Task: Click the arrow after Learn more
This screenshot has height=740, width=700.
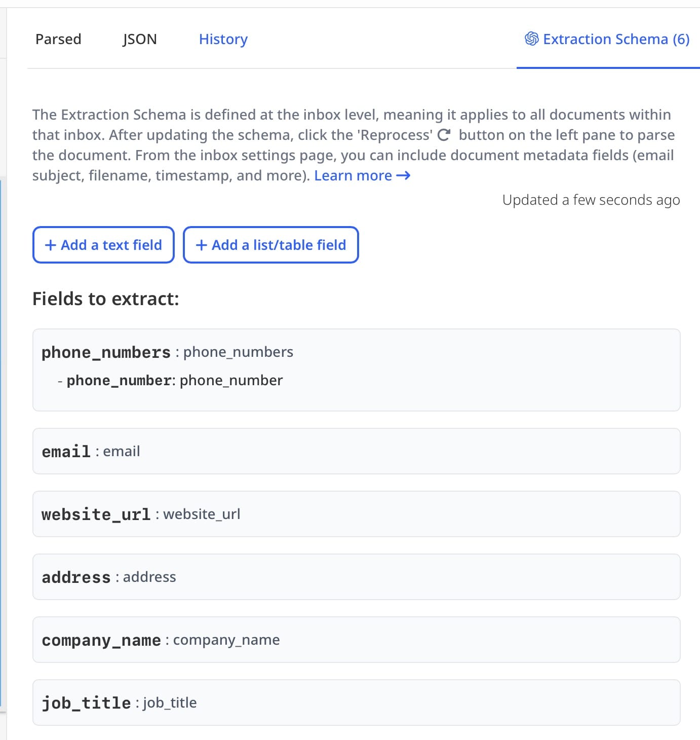Action: pyautogui.click(x=403, y=175)
